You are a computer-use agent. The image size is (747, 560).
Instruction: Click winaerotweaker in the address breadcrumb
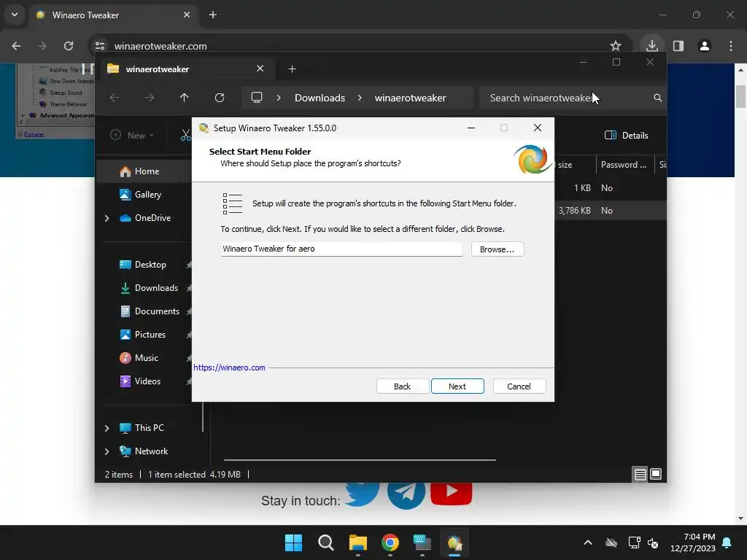tap(410, 98)
